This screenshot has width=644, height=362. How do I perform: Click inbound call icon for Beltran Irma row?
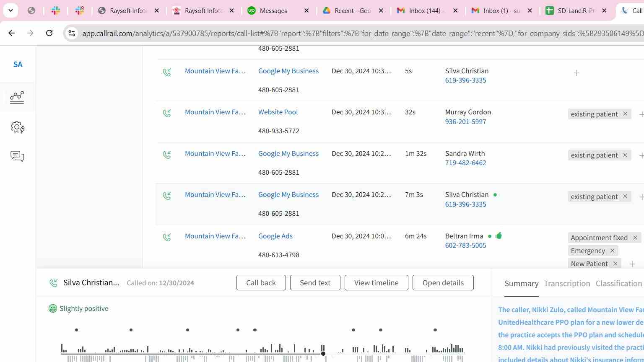coord(167,237)
